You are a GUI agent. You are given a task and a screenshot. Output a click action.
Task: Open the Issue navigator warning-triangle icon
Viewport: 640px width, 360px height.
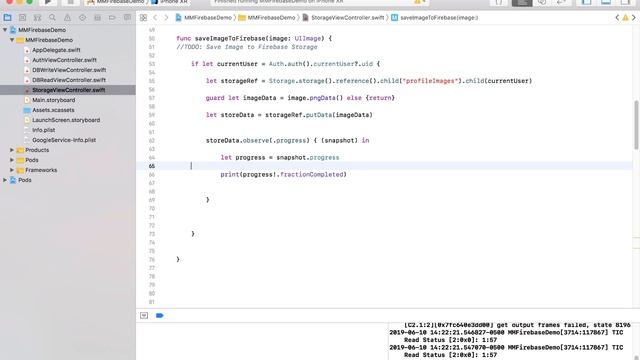(x=67, y=18)
